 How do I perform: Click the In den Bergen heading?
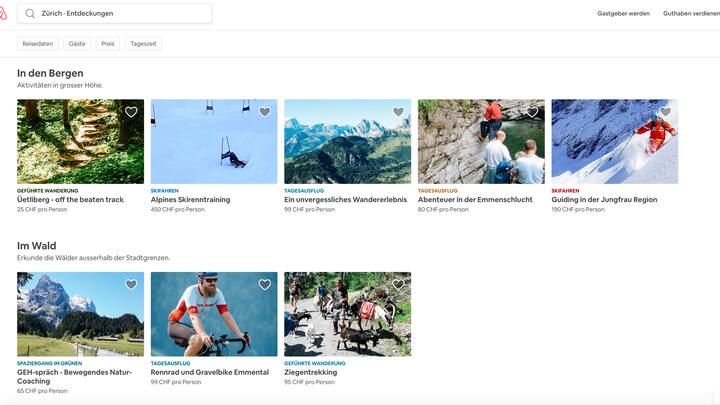coord(51,73)
